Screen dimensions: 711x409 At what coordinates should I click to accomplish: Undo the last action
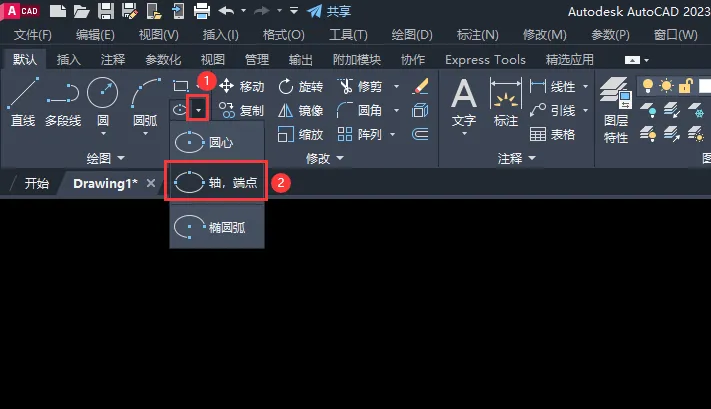[x=226, y=10]
